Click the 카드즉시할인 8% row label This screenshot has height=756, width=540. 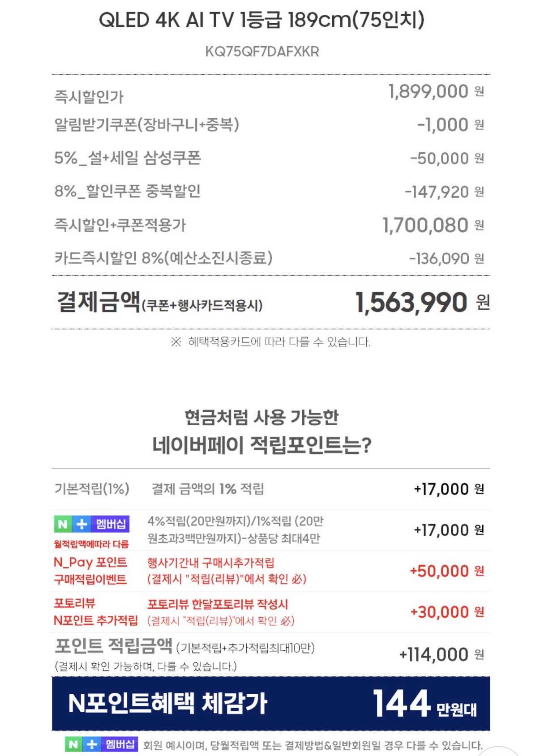(x=163, y=258)
